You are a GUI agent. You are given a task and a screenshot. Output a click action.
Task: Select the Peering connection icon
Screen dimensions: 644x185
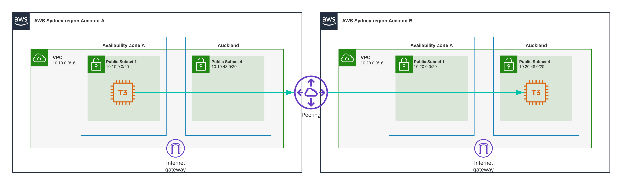coord(311,92)
